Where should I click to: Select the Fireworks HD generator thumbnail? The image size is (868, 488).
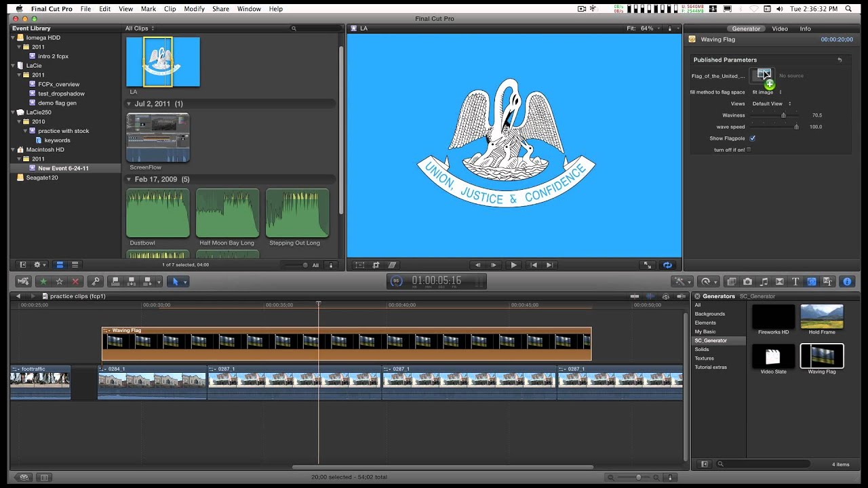773,317
